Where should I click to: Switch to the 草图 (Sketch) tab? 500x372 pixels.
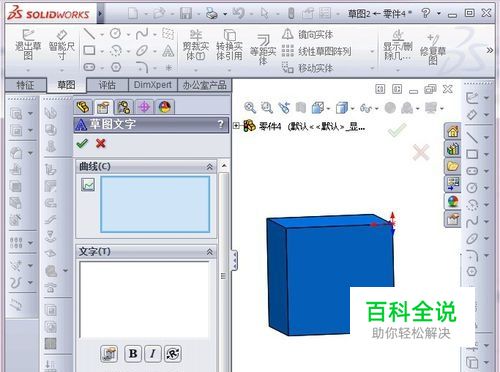[x=66, y=85]
